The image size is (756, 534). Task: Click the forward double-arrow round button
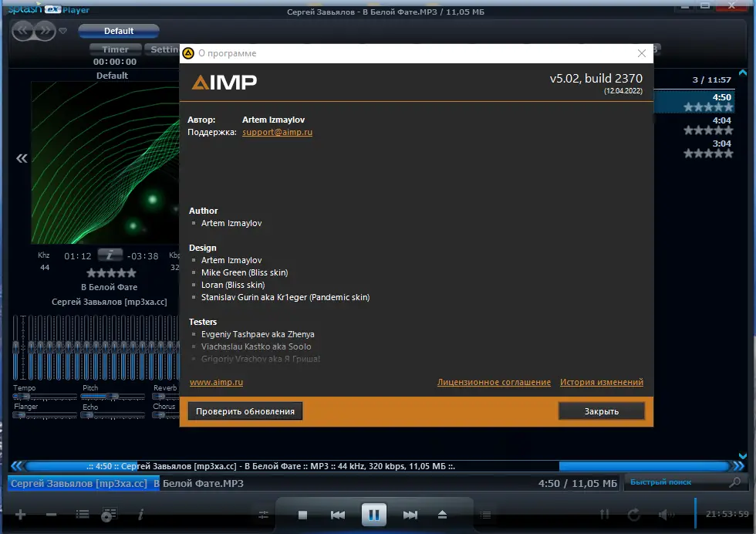(45, 32)
